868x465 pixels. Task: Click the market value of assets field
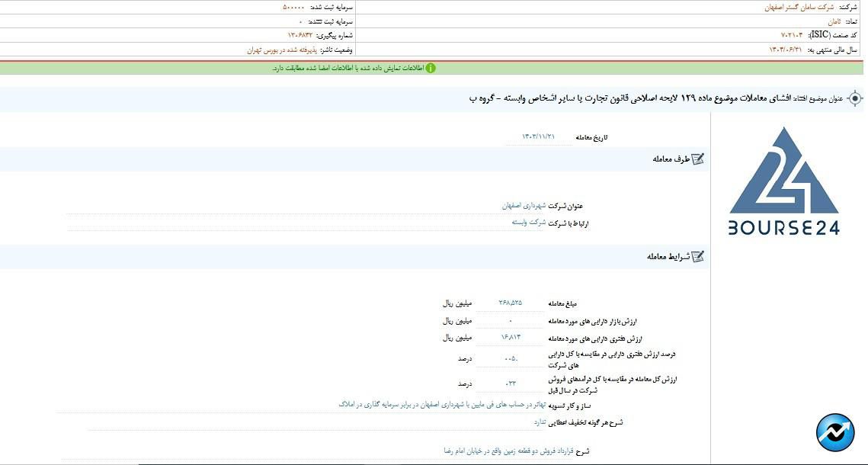510,320
